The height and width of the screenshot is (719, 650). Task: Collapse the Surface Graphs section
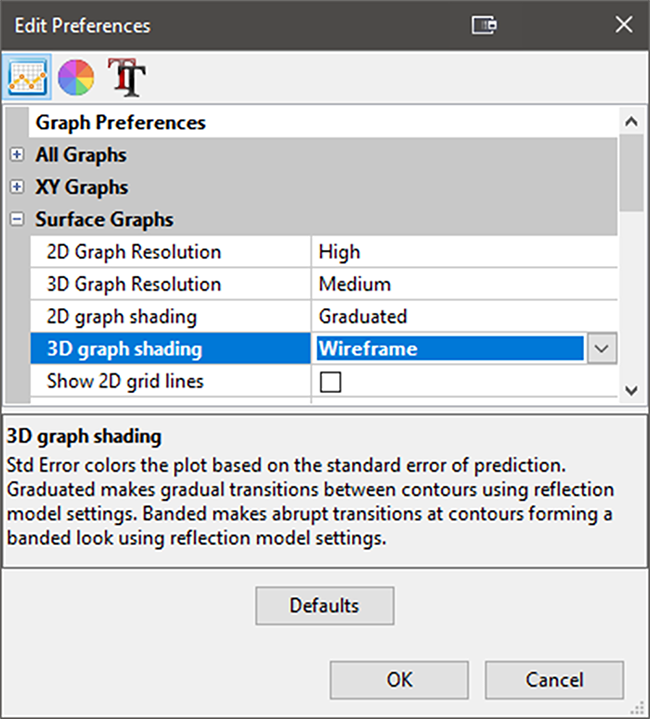[17, 219]
